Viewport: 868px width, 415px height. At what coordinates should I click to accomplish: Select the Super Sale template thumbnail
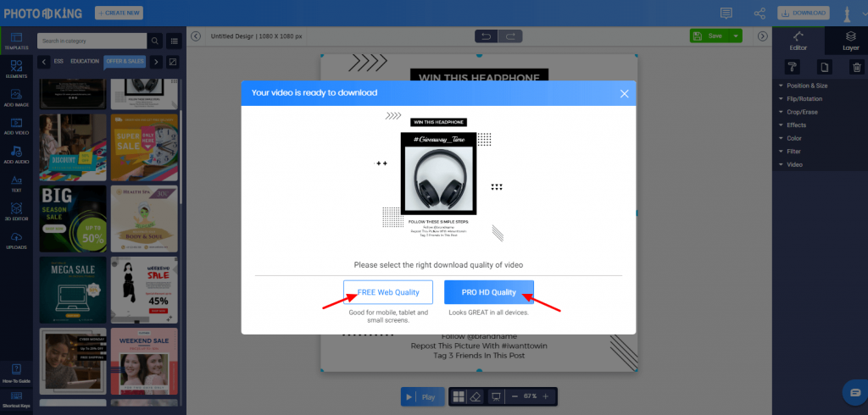[144, 147]
